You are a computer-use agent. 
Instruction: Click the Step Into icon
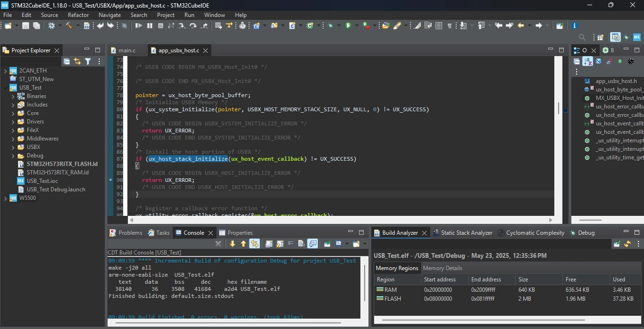click(x=182, y=25)
